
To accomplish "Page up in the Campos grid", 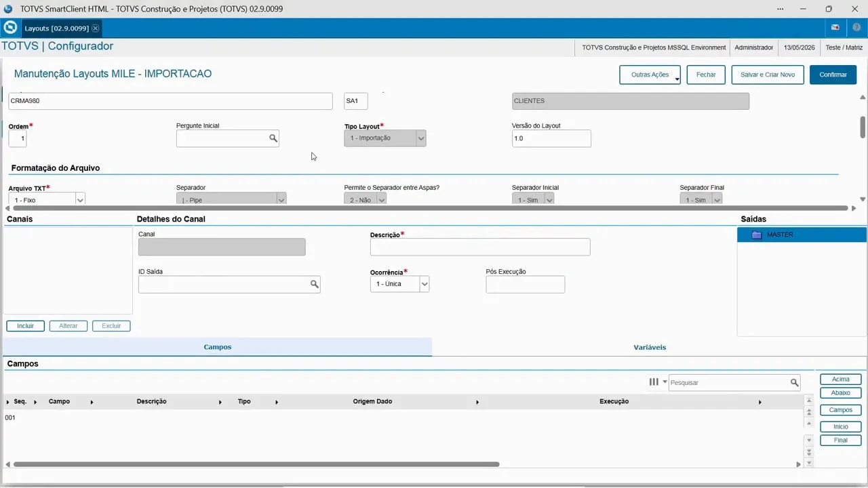I will (808, 412).
